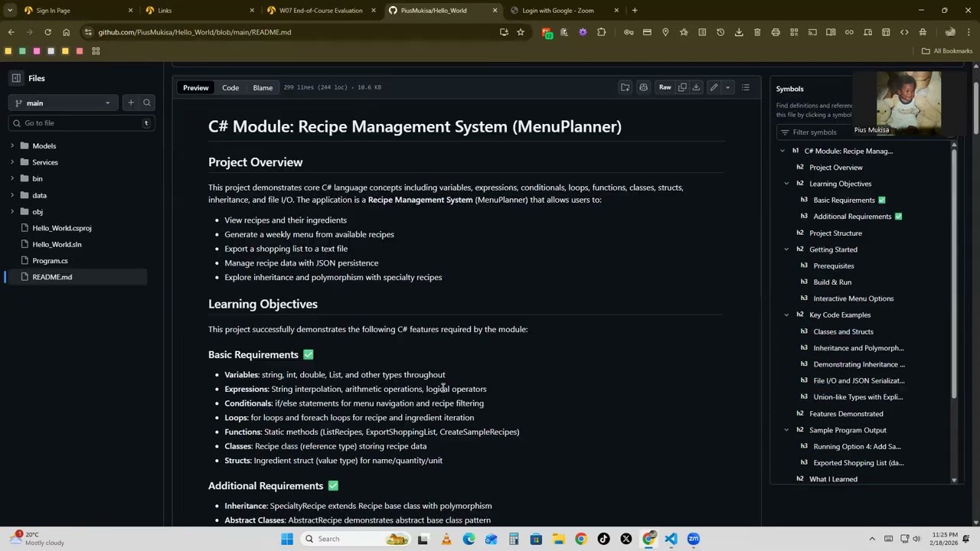Expand the obj folder
The height and width of the screenshot is (551, 980).
pos(12,211)
